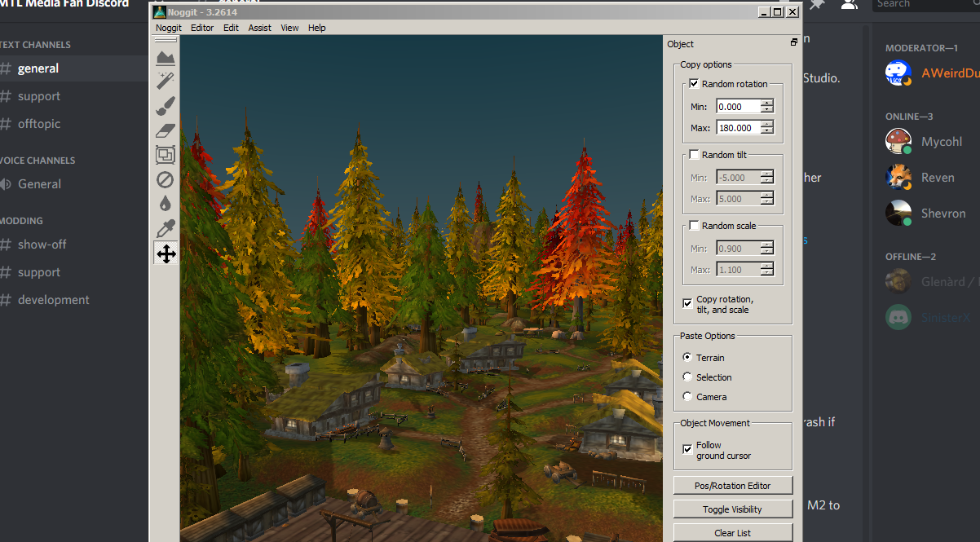Click Clear List button
The image size is (980, 542).
(x=733, y=532)
